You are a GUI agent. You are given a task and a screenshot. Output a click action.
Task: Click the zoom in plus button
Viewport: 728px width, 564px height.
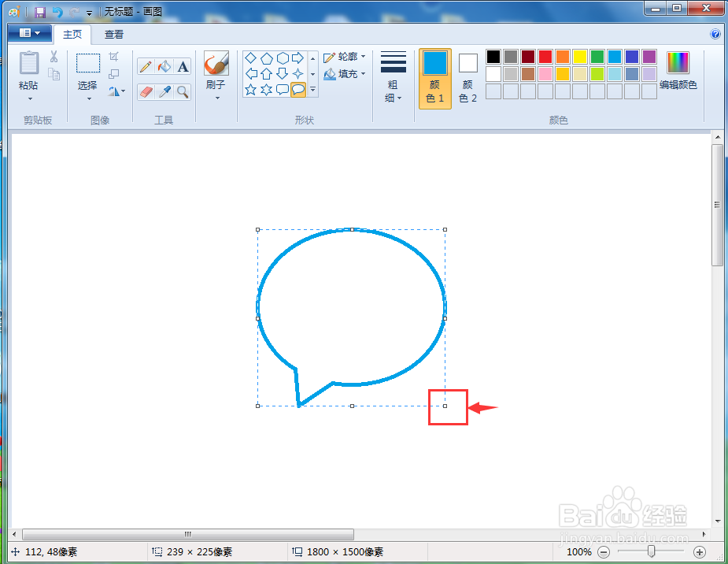pyautogui.click(x=699, y=552)
